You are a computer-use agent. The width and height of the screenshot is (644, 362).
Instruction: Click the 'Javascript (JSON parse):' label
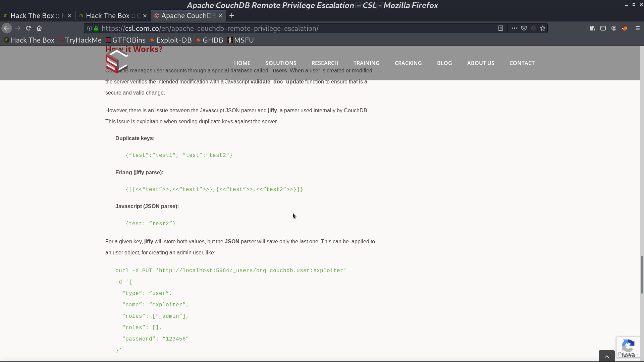click(x=147, y=206)
